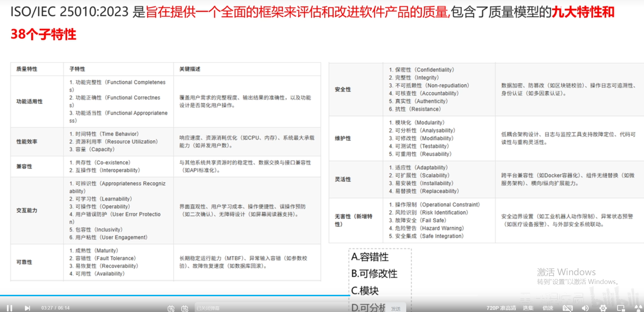Click 保密性 (Confidentiality) entry
The width and height of the screenshot is (644, 312).
(422, 70)
